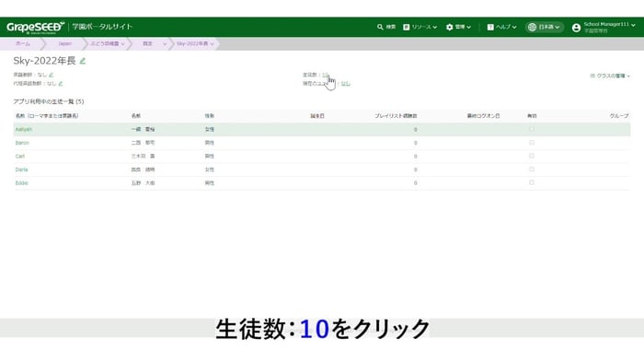Toggle 有効 checkbox for Baron
Image resolution: width=644 pixels, height=362 pixels.
click(x=532, y=143)
